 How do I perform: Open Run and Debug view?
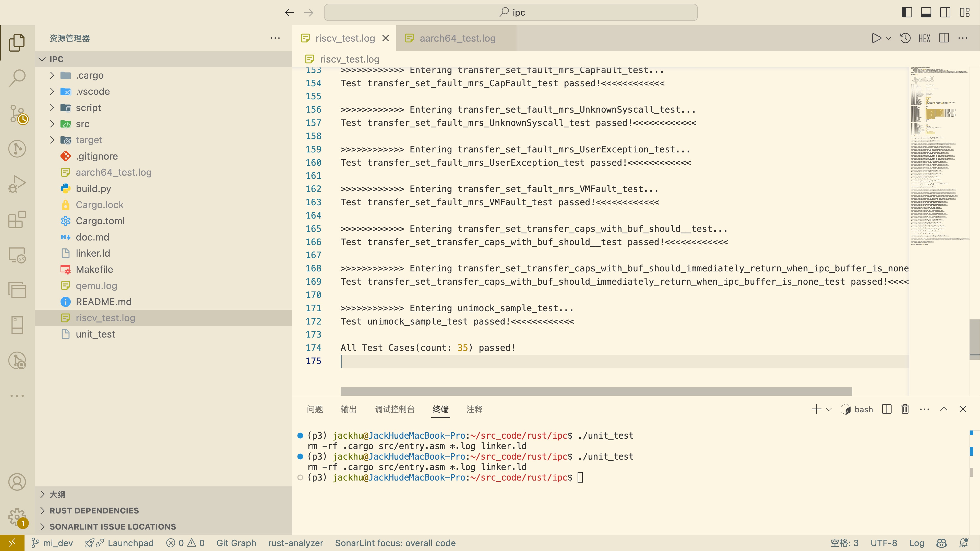coord(17,184)
